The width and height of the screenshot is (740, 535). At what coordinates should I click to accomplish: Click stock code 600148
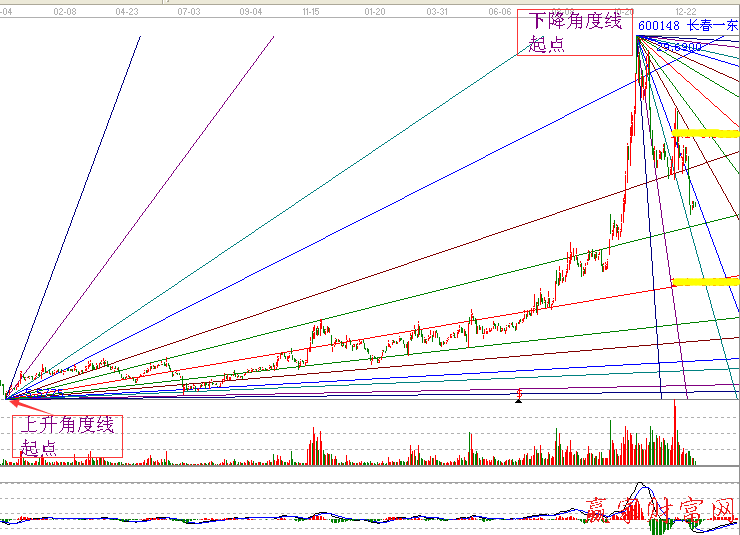pos(659,26)
